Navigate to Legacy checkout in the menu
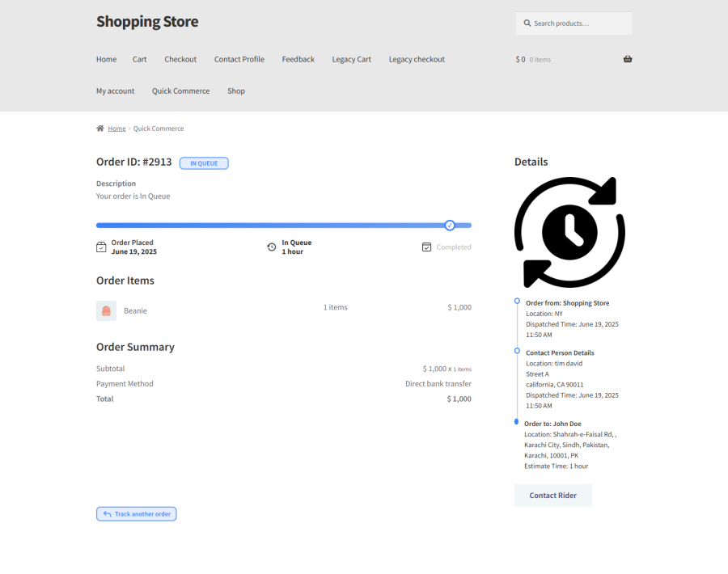Image resolution: width=728 pixels, height=574 pixels. 417,59
